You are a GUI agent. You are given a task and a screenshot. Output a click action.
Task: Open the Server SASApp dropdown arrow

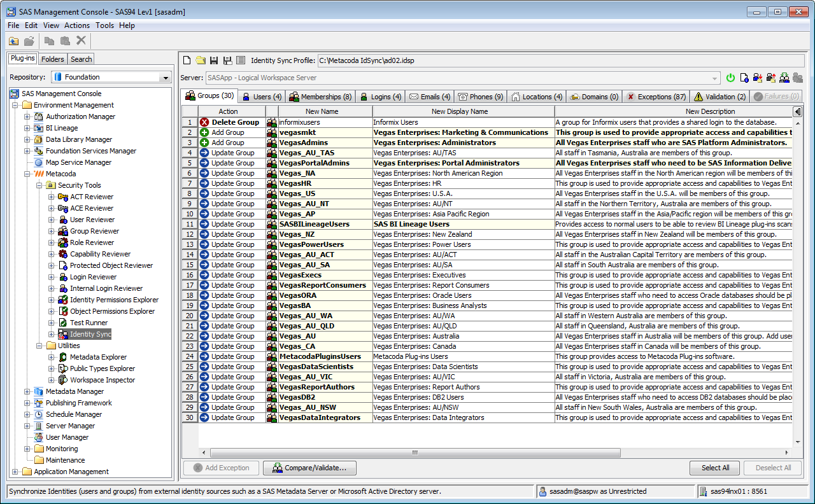tap(716, 78)
